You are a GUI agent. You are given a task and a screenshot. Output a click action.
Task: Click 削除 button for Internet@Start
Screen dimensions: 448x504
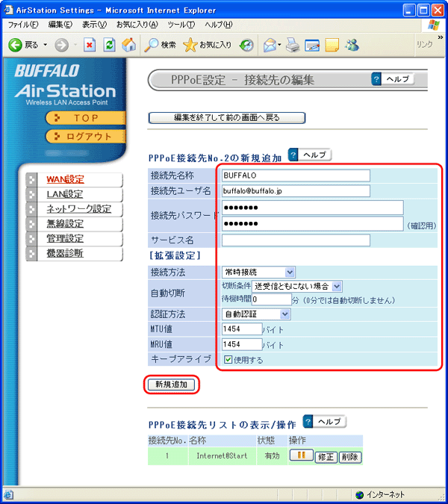350,457
